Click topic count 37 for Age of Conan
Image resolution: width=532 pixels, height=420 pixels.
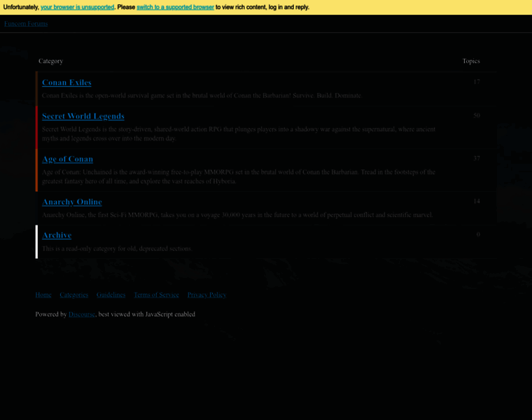point(477,158)
